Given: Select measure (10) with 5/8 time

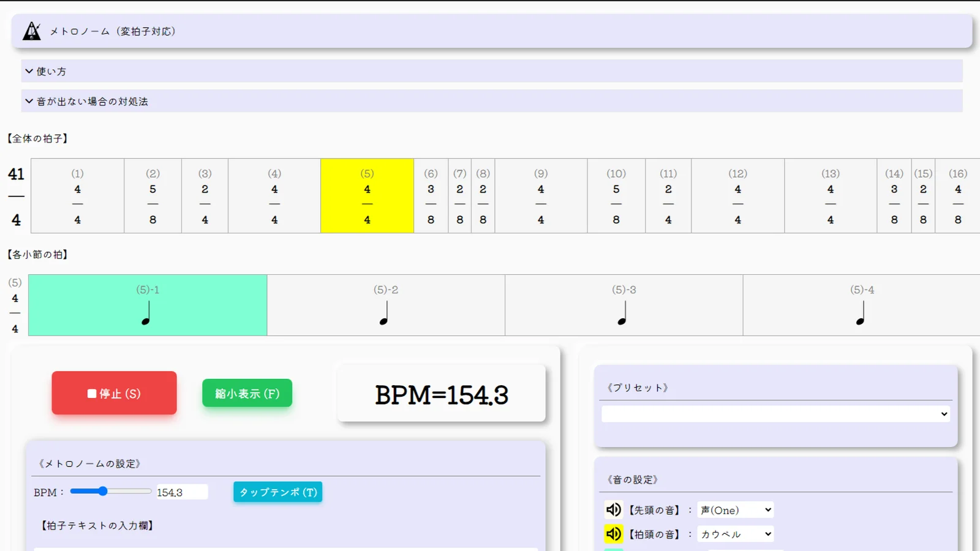Looking at the screenshot, I should pyautogui.click(x=616, y=196).
